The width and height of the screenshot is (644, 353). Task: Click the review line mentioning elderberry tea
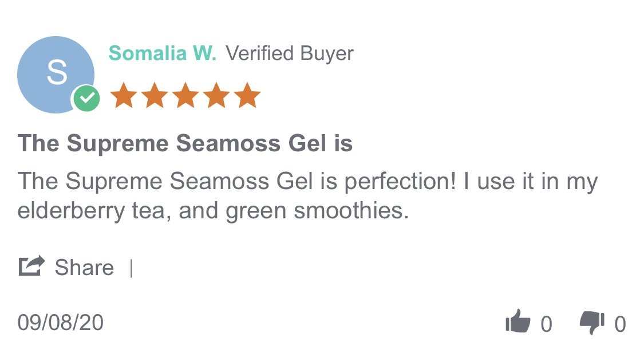click(x=214, y=211)
